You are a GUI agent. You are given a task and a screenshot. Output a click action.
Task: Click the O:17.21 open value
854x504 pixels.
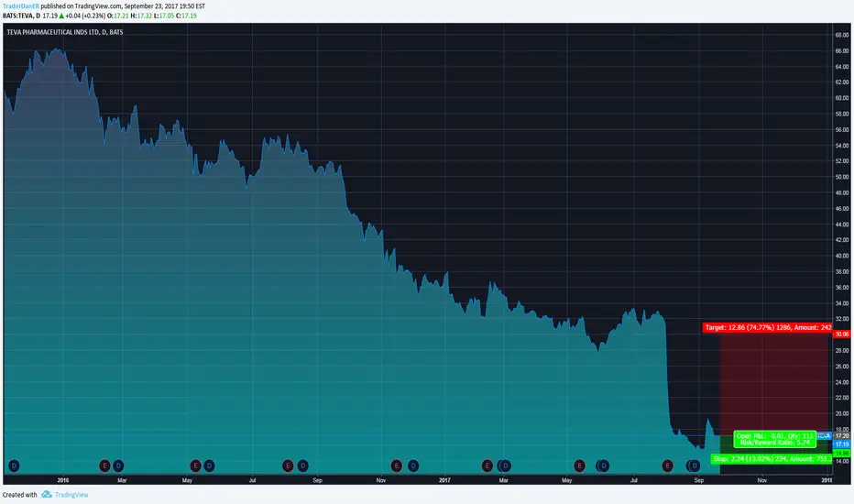(x=117, y=16)
